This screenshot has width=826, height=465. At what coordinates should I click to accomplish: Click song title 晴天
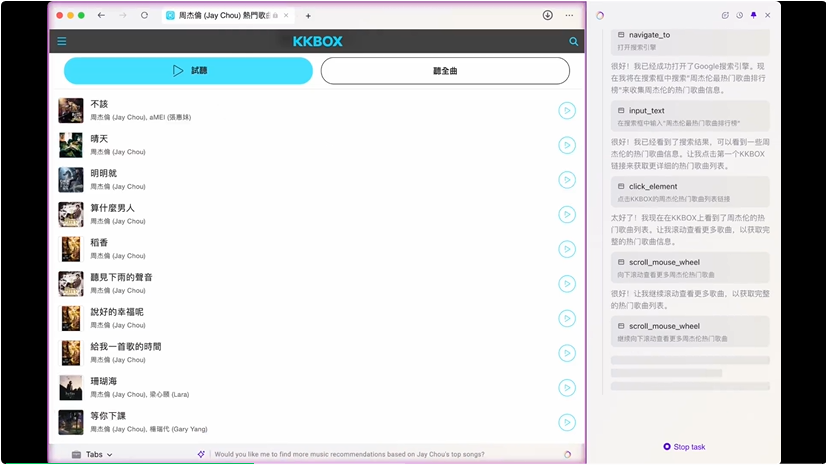(99, 139)
